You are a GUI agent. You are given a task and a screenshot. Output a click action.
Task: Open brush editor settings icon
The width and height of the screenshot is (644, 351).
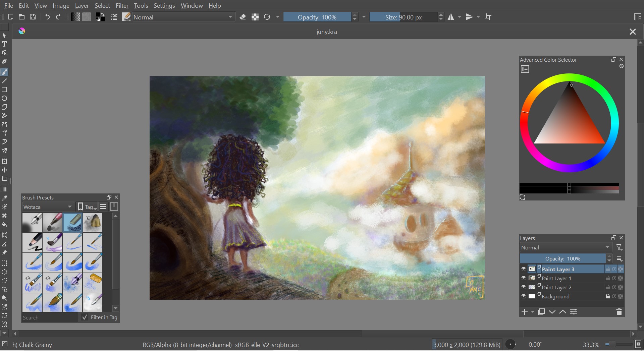[x=114, y=17]
